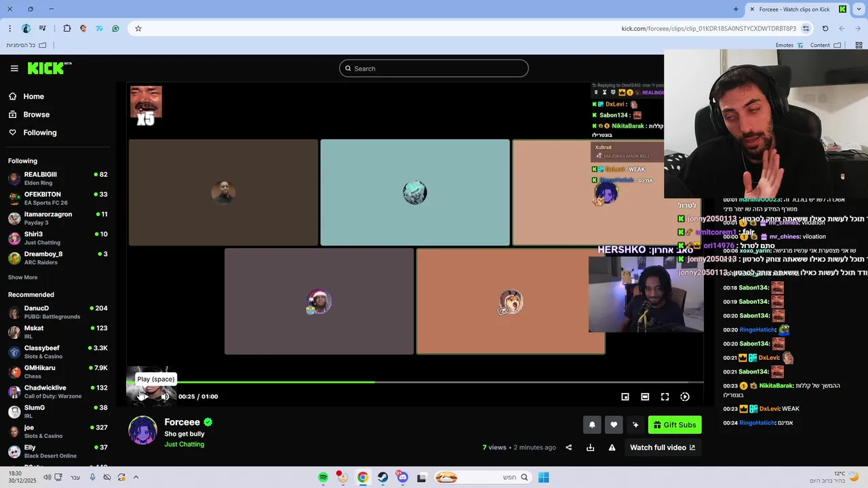This screenshot has width=868, height=488.
Task: Show hidden system tray icons
Action: click(136, 478)
